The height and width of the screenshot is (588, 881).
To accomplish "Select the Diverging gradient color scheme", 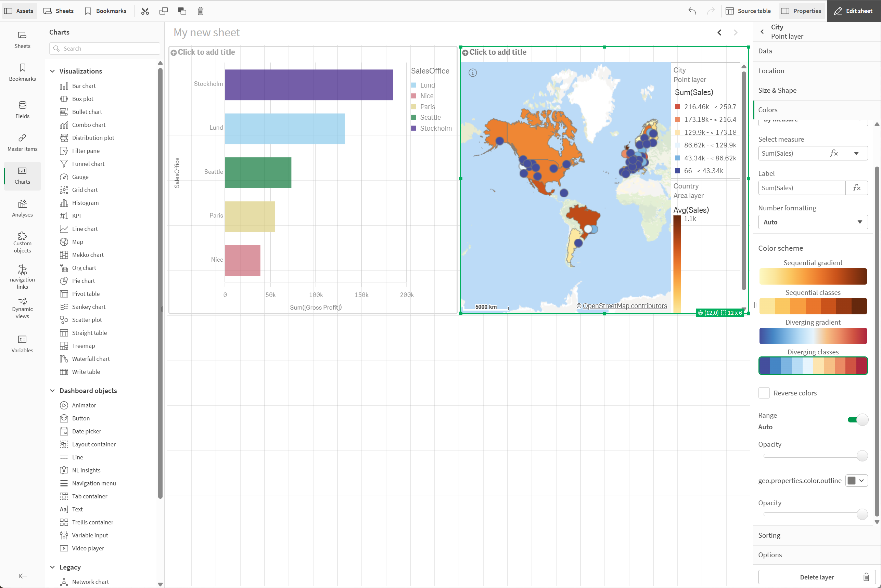I will (x=813, y=336).
